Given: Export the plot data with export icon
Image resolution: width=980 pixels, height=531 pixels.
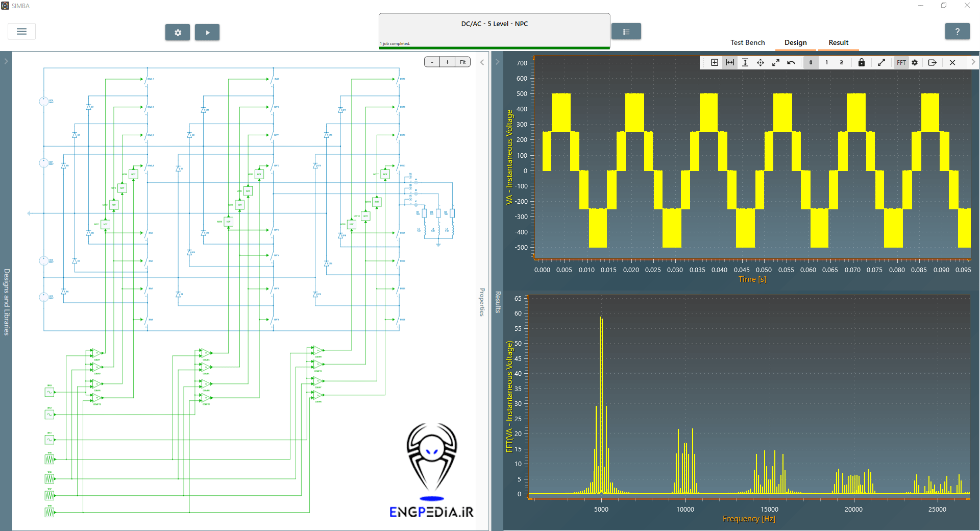Looking at the screenshot, I should pos(932,62).
